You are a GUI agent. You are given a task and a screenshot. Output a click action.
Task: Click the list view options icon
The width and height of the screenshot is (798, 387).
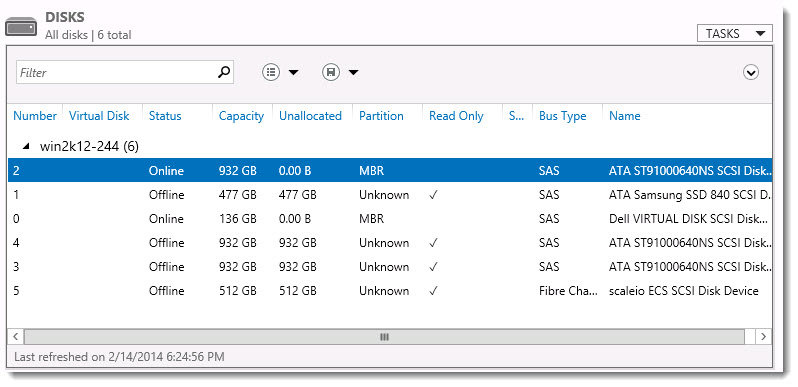tap(271, 72)
